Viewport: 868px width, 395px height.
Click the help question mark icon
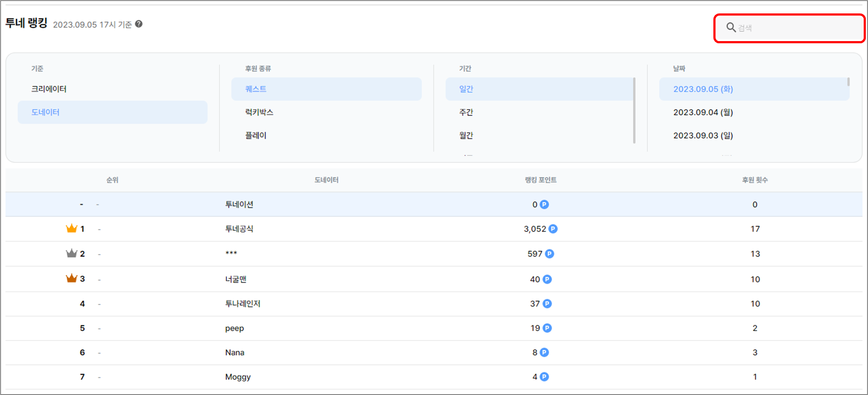139,24
